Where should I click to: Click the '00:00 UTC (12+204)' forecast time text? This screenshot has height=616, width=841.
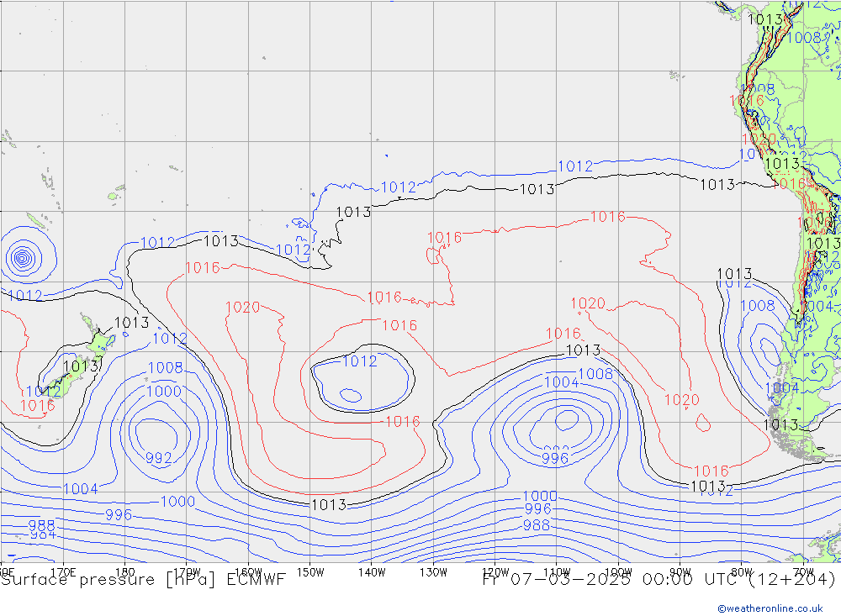point(738,580)
